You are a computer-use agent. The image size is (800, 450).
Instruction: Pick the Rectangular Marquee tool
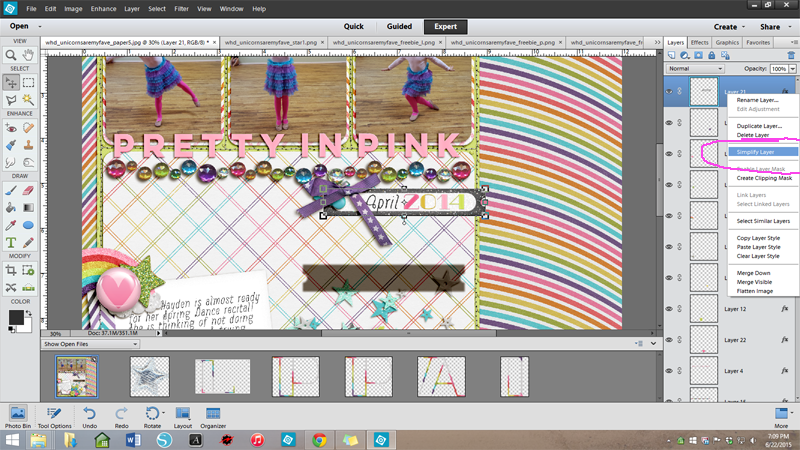[29, 83]
